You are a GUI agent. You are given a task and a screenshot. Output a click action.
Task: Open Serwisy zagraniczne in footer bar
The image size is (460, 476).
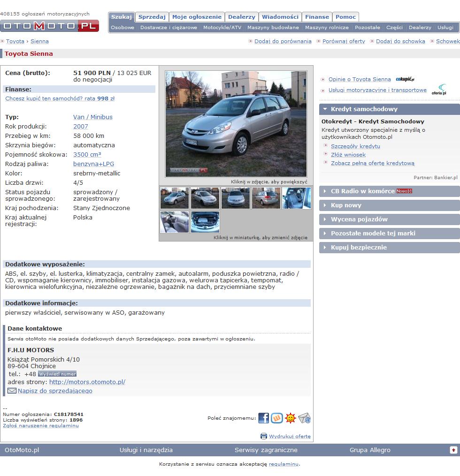tap(266, 450)
